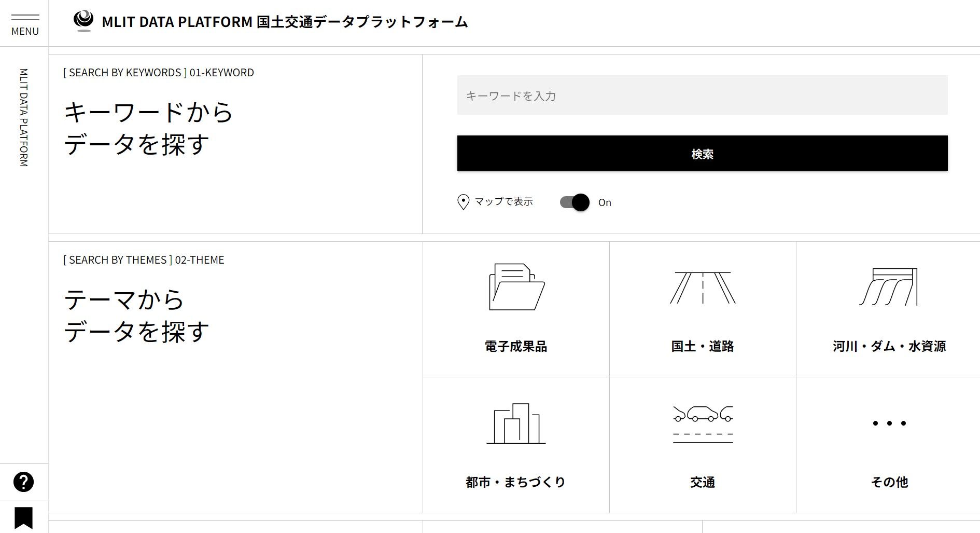
Task: Click the map pin icon
Action: (x=463, y=202)
